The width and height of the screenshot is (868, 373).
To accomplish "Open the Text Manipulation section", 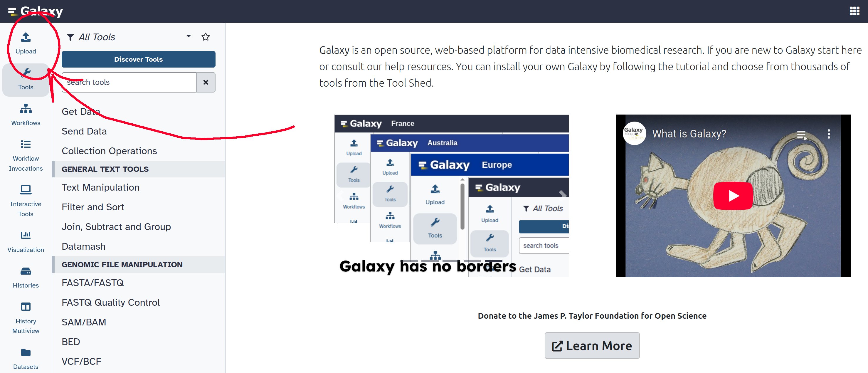I will click(100, 187).
